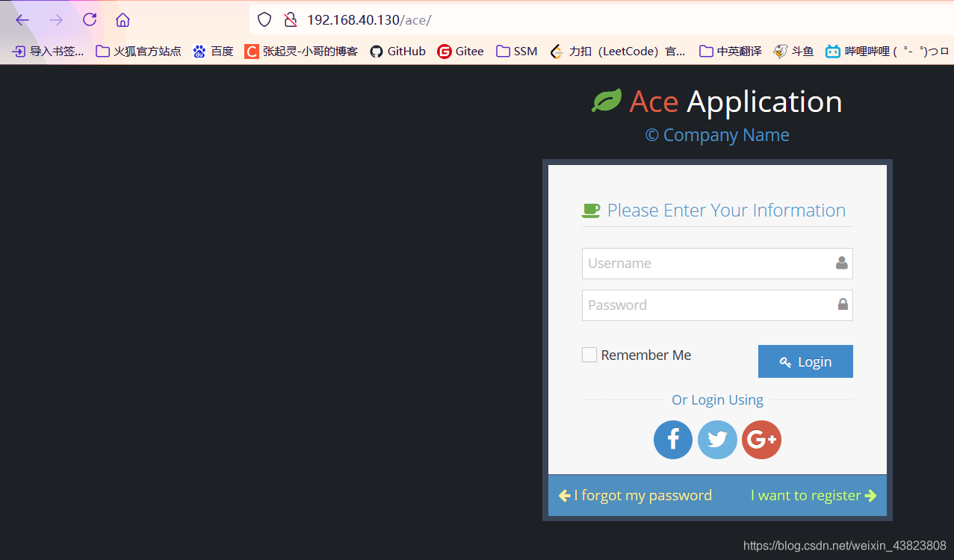Check the Remember Me checkbox
This screenshot has height=560, width=954.
tap(589, 355)
